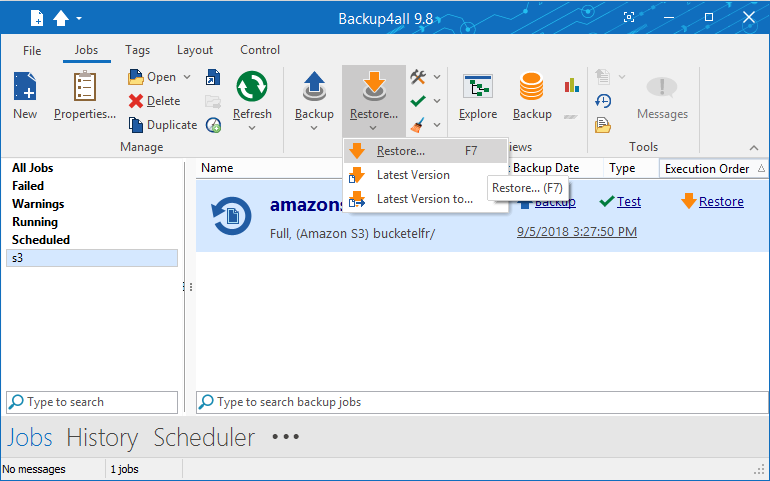Select Latest Version to... menu entry
Viewport: 770px width, 481px height.
coord(424,199)
